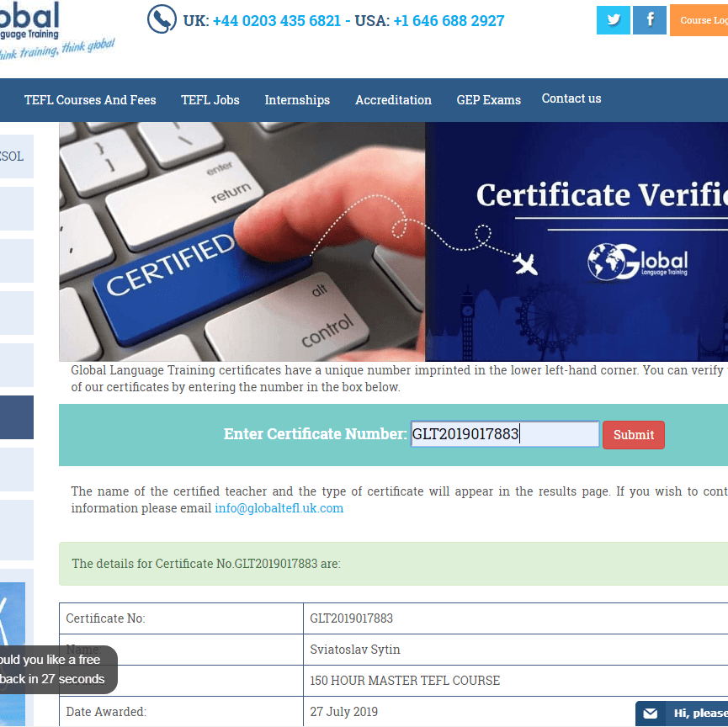
Task: Click the UK phone number link
Action: (x=276, y=20)
